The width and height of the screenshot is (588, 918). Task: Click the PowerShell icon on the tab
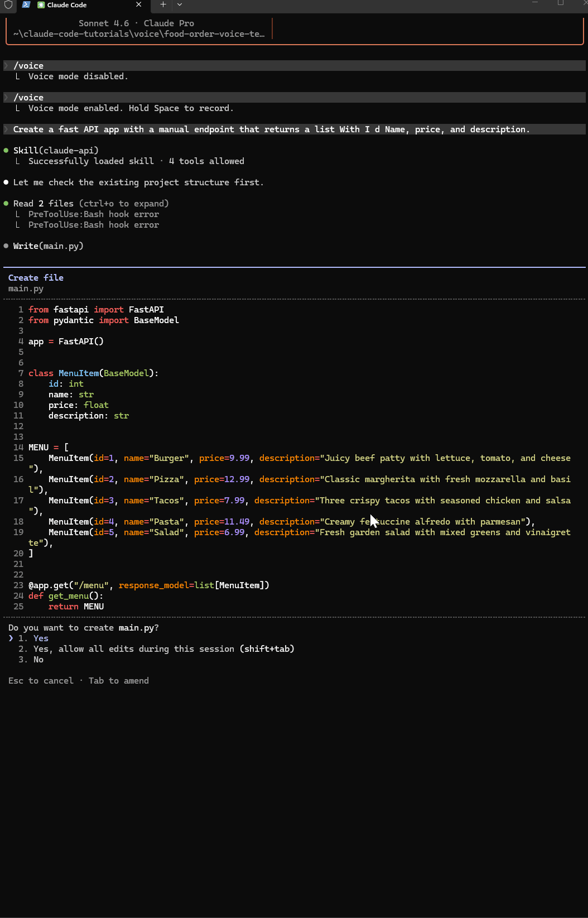tap(26, 4)
